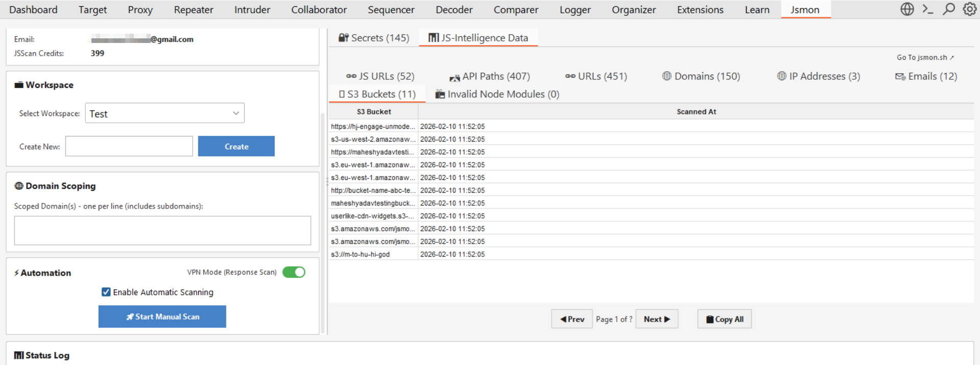Switch to the API Paths (407) tab

(490, 76)
